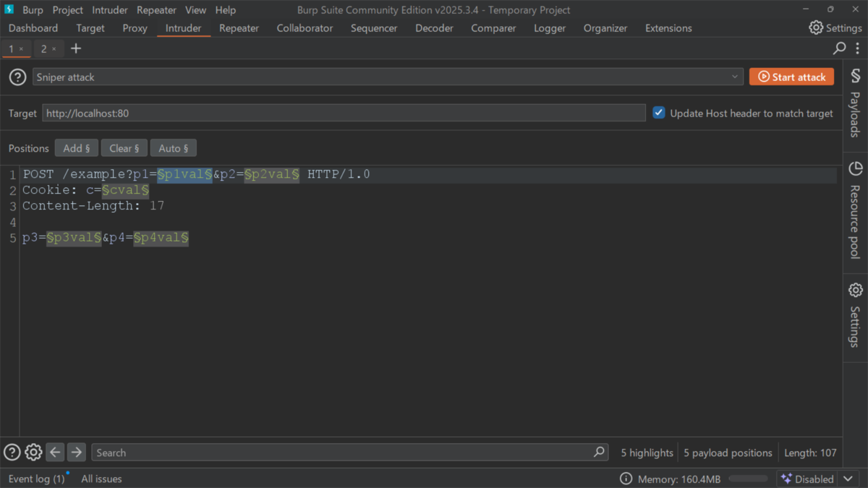Screen dimensions: 868x488
Task: Open the three-dot options menu
Action: click(x=857, y=48)
